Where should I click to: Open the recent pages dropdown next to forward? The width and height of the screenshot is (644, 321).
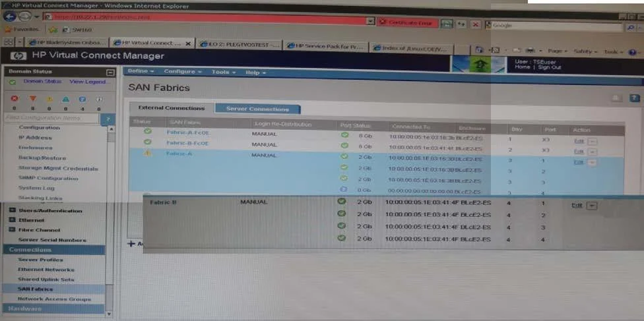[36, 17]
